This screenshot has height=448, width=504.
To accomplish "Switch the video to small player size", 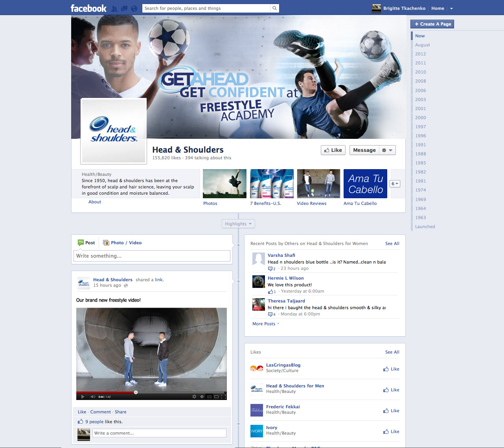I will [210, 396].
